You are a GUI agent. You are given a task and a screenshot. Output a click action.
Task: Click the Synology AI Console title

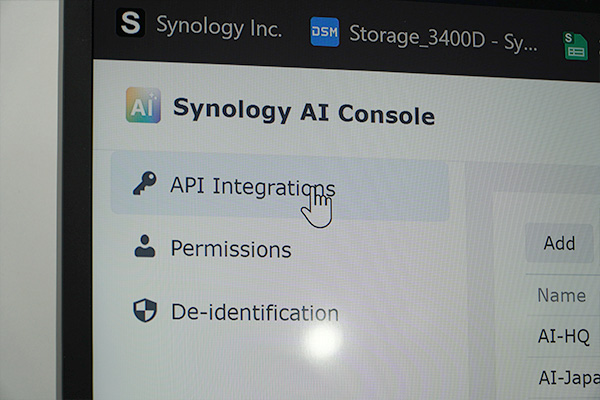pos(304,111)
